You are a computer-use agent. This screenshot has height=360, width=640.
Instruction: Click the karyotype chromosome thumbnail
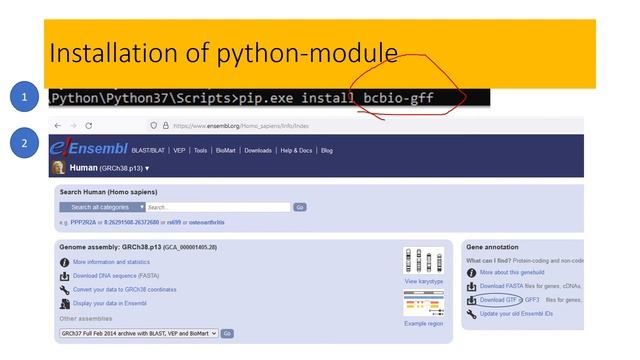(x=424, y=261)
